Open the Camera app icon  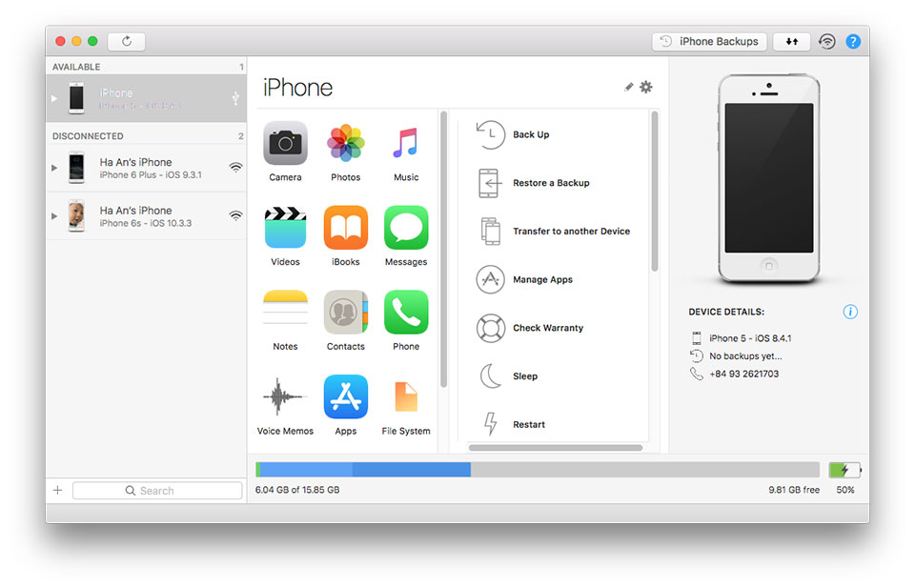tap(285, 144)
